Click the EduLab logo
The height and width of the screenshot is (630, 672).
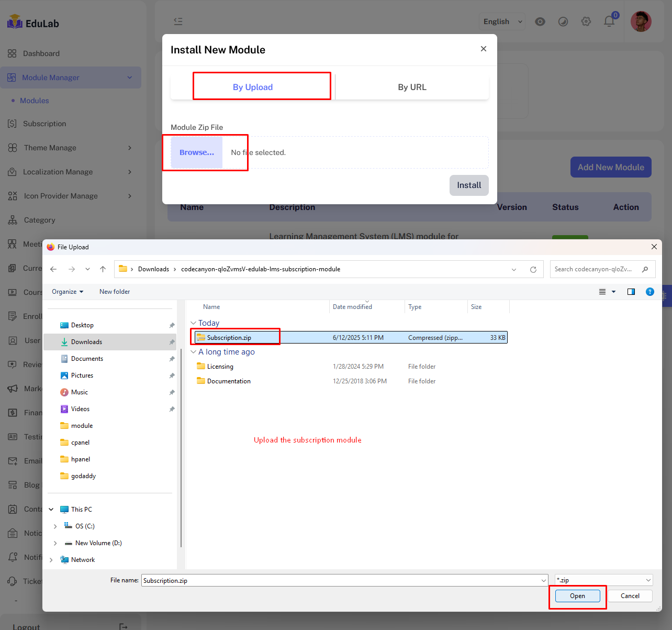pos(32,23)
